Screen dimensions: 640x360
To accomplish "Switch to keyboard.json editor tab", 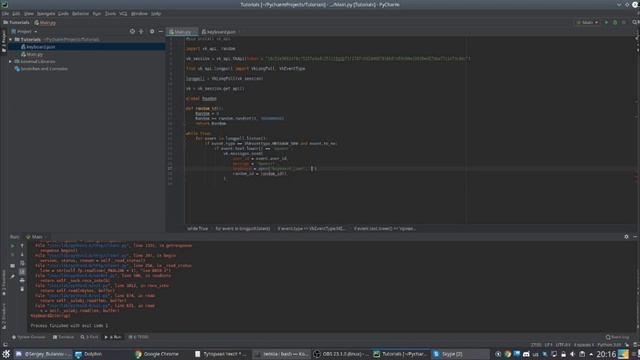I will pos(220,32).
